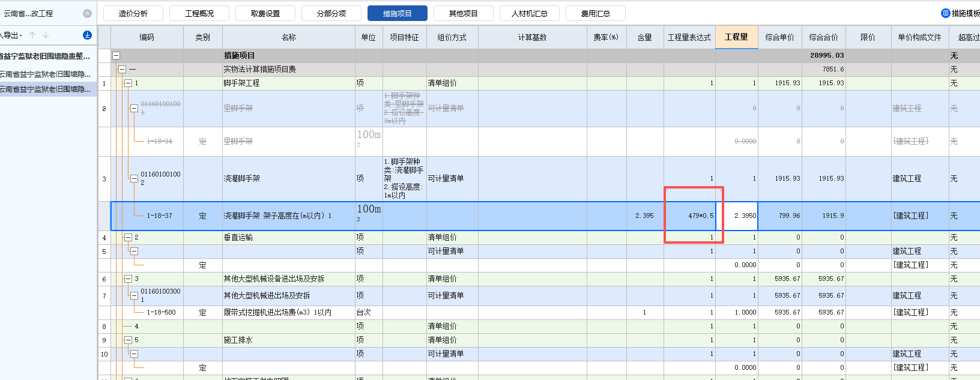Go to the 其他项目 tab
This screenshot has width=980, height=380.
464,13
